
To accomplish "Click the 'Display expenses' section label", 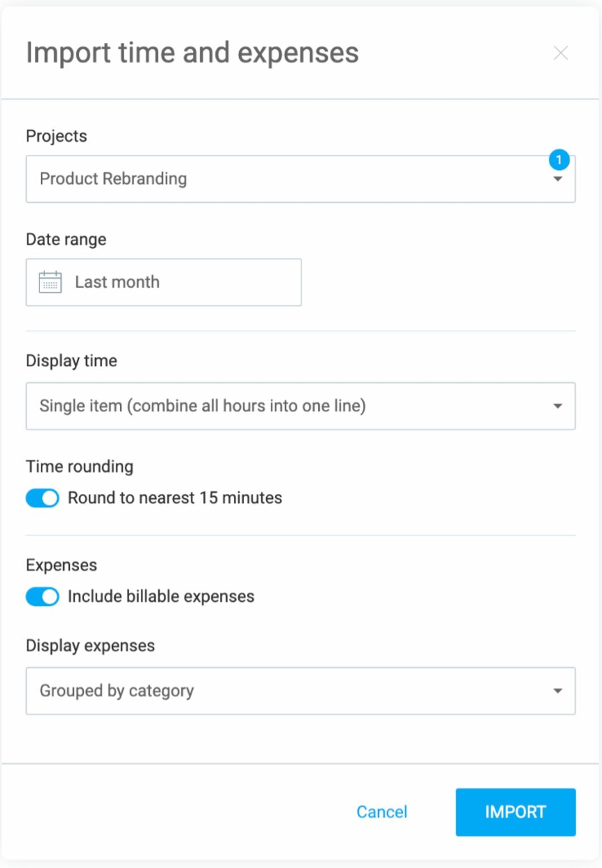I will coord(90,645).
